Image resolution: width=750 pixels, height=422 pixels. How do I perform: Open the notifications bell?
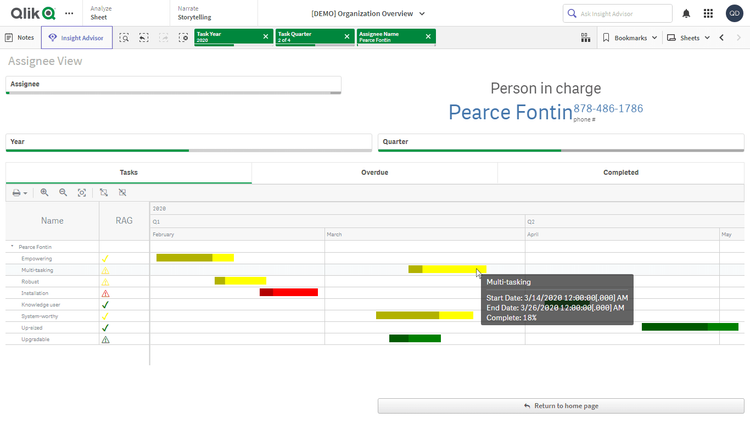pos(686,13)
